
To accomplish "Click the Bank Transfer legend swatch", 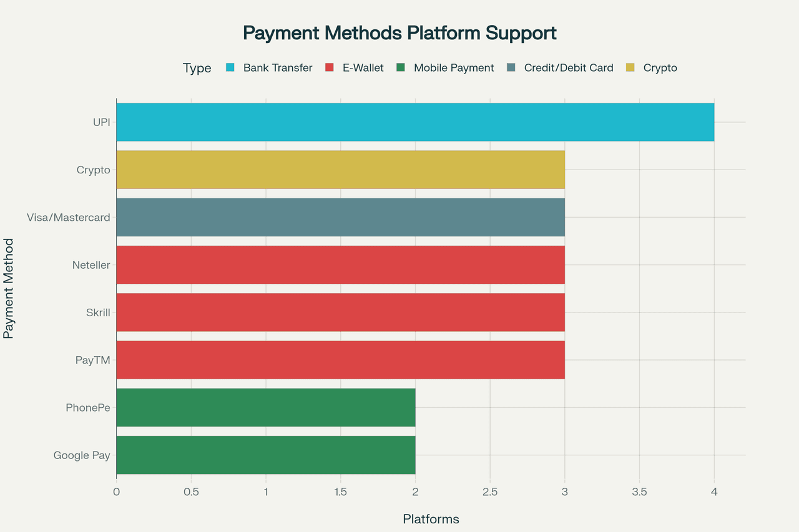I will [x=231, y=67].
